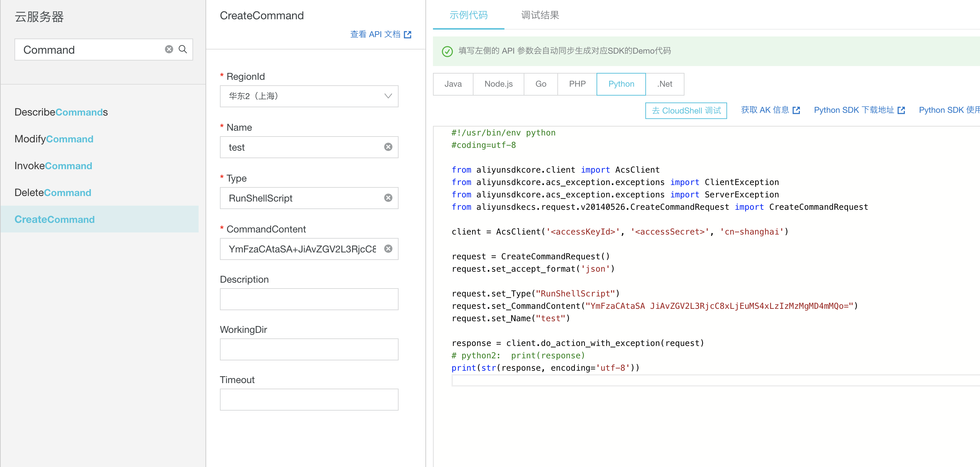The width and height of the screenshot is (980, 467).
Task: Select the CreateCommand API entry
Action: click(x=99, y=219)
